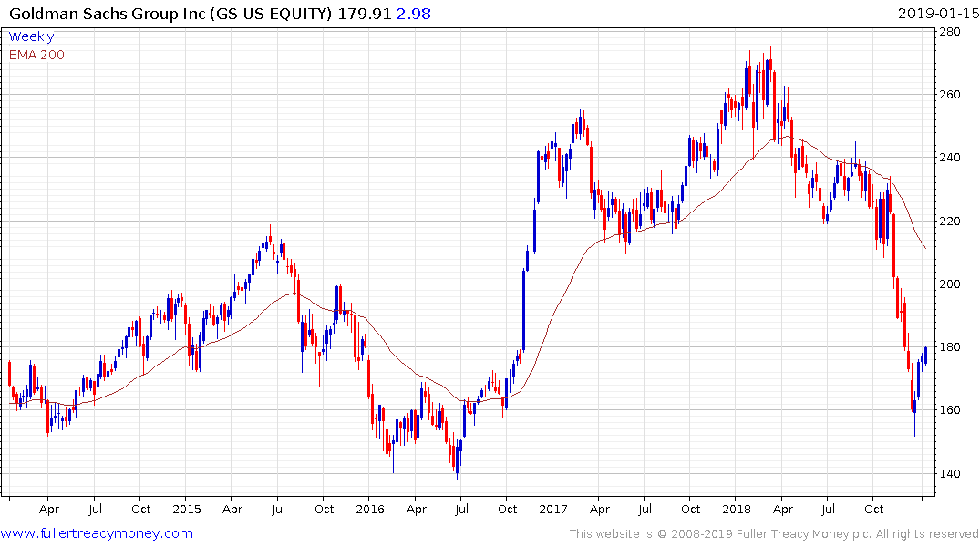This screenshot has width=980, height=547.
Task: Click the 260 price axis label
Action: click(949, 95)
